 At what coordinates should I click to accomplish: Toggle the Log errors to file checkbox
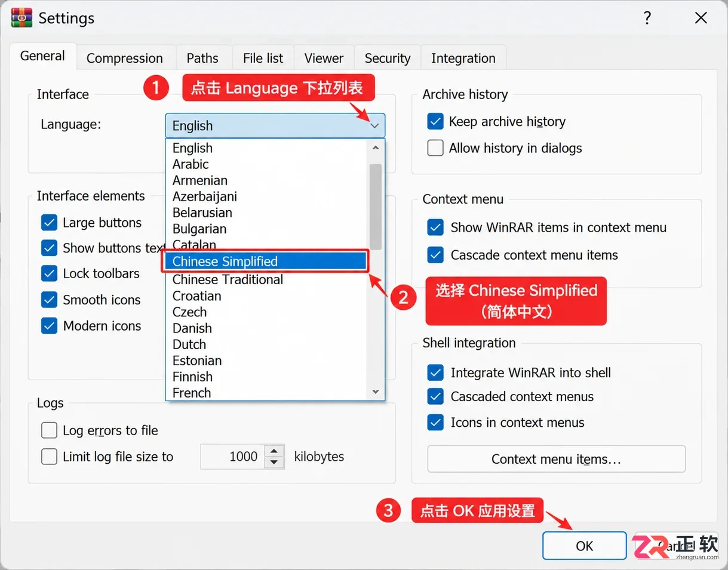click(49, 430)
